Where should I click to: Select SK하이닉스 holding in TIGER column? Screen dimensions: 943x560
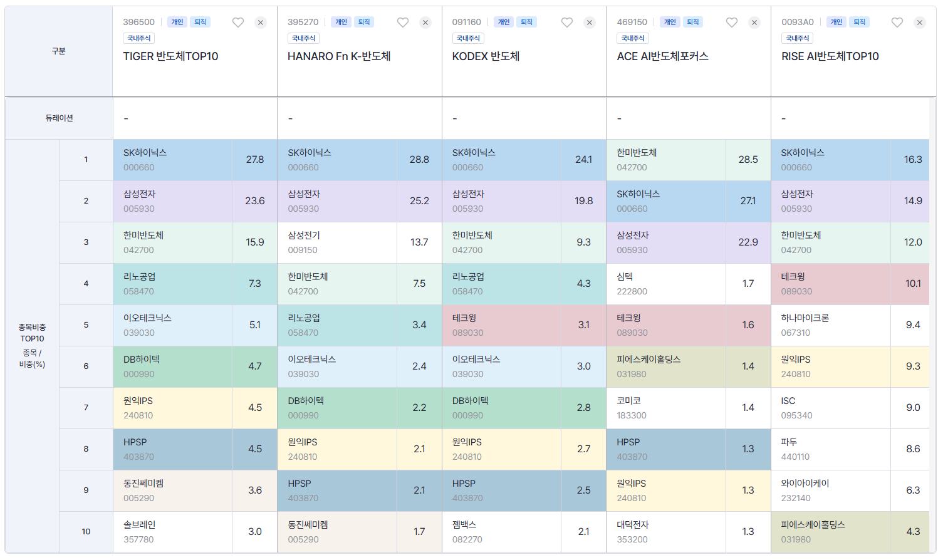(x=145, y=153)
